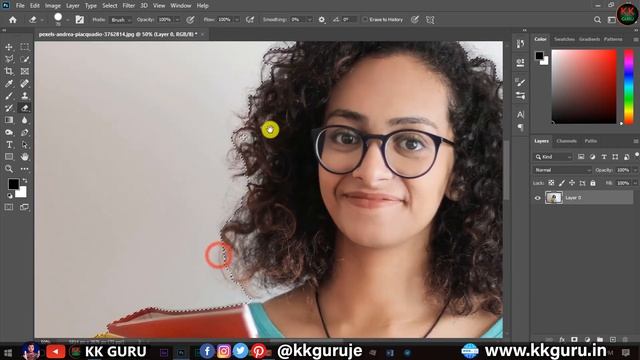Toggle Quick Mask mode
The width and height of the screenshot is (640, 360).
(9, 207)
